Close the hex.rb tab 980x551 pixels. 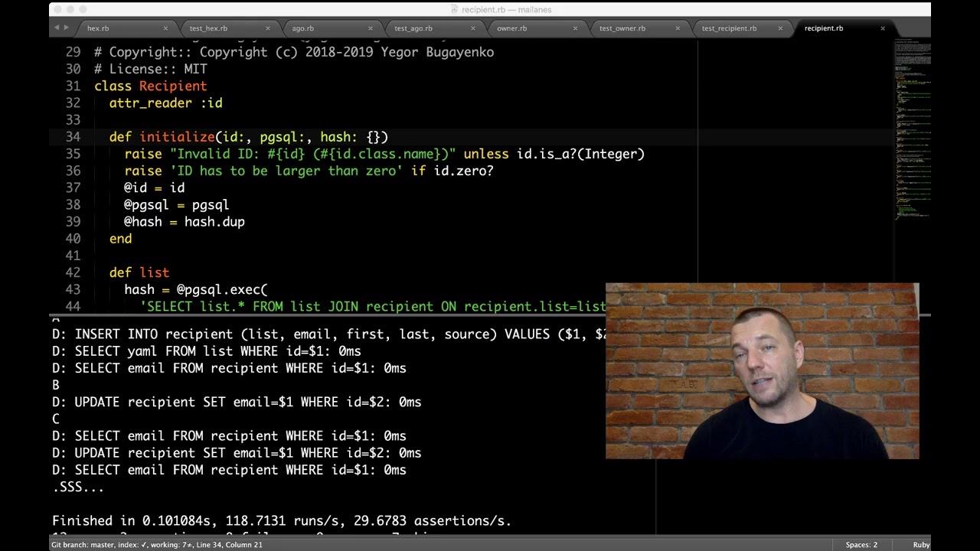click(x=165, y=28)
